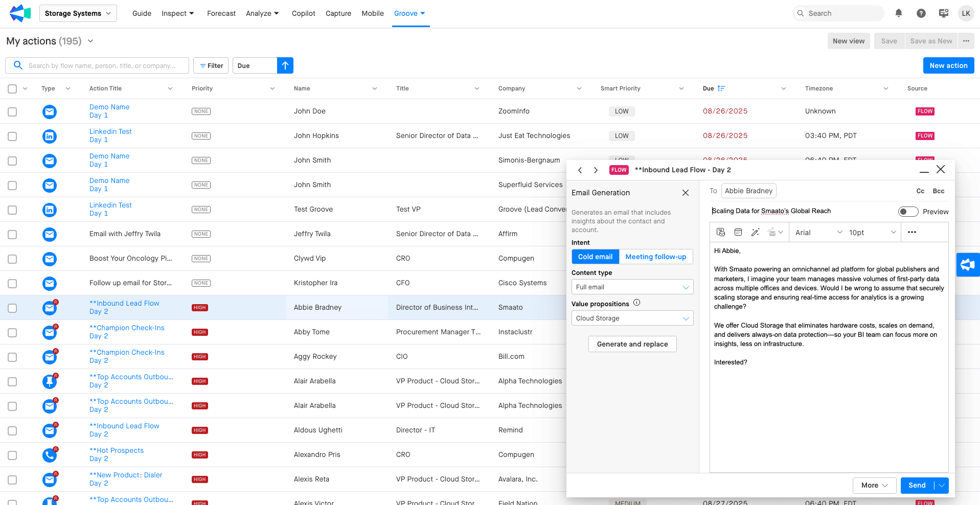The height and width of the screenshot is (505, 980).
Task: Open the Content type dropdown showing Full email
Action: point(632,287)
